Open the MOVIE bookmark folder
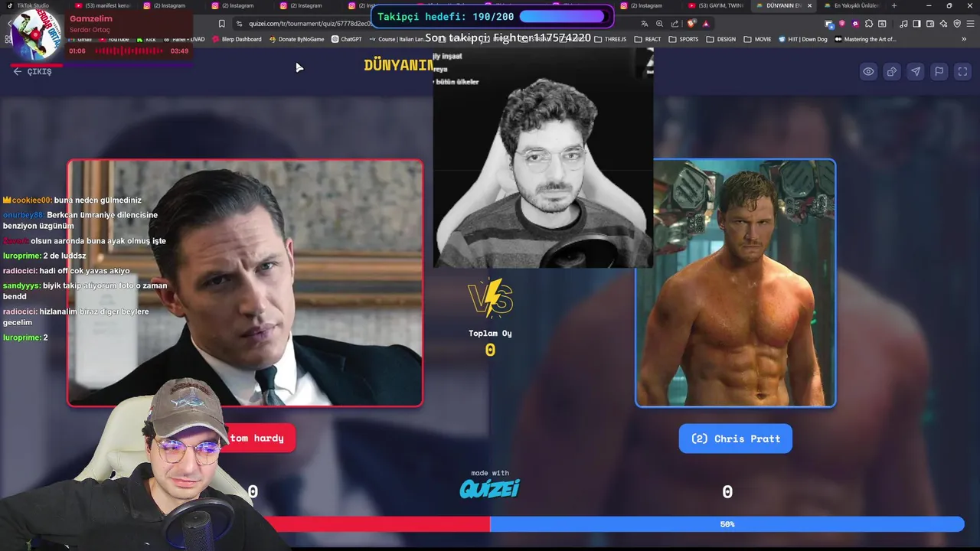Screen dimensions: 980x551 pyautogui.click(x=757, y=39)
